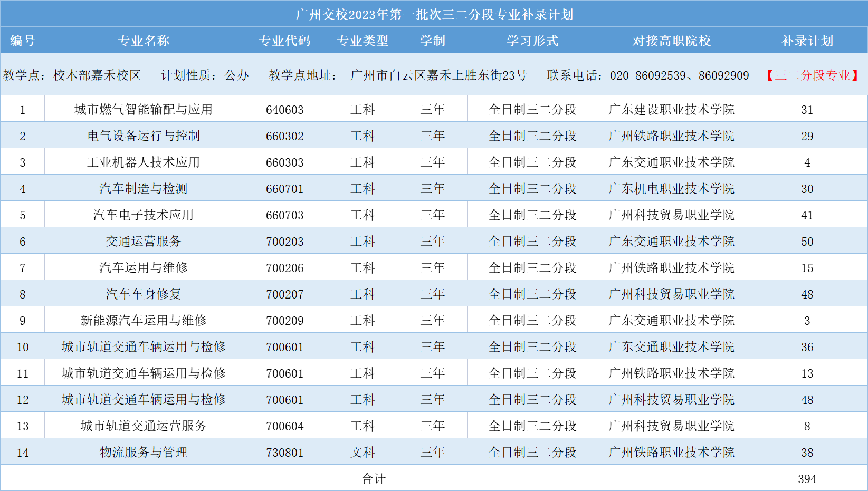
Task: Select cell 汽车车身修复
Action: tap(144, 294)
